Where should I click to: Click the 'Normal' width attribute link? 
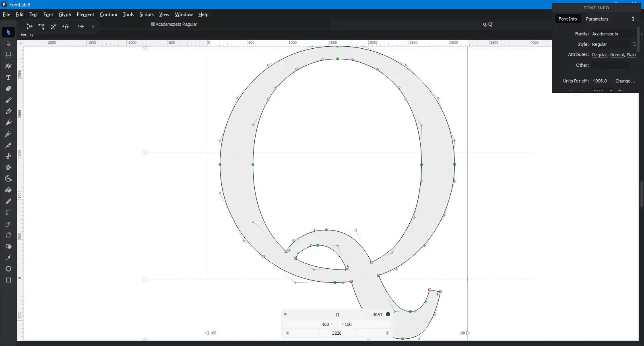click(x=617, y=55)
